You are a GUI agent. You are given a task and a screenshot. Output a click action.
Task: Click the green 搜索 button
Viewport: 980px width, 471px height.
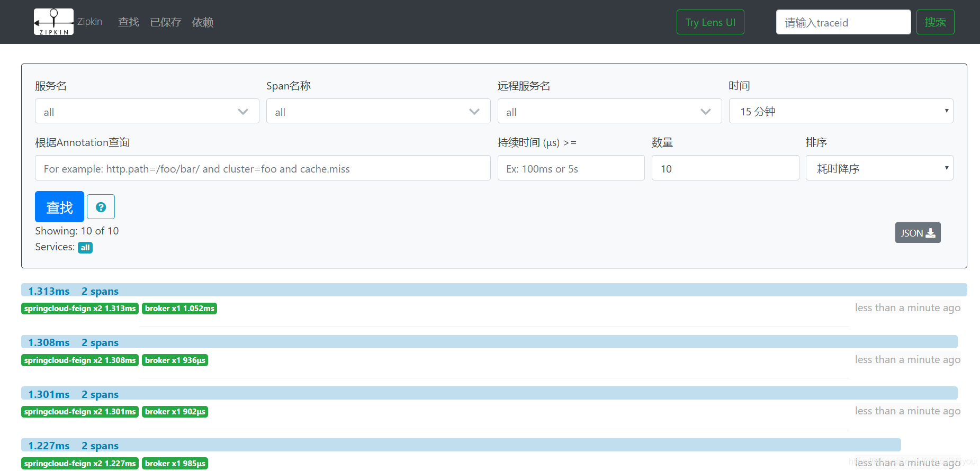click(x=936, y=22)
